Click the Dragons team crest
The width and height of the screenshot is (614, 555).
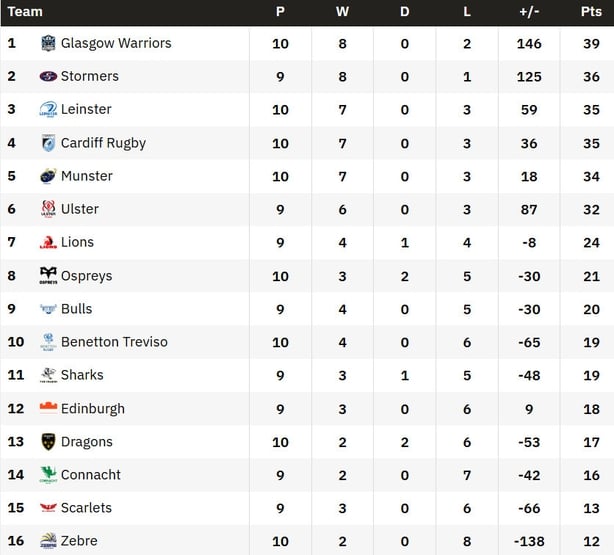[x=48, y=442]
